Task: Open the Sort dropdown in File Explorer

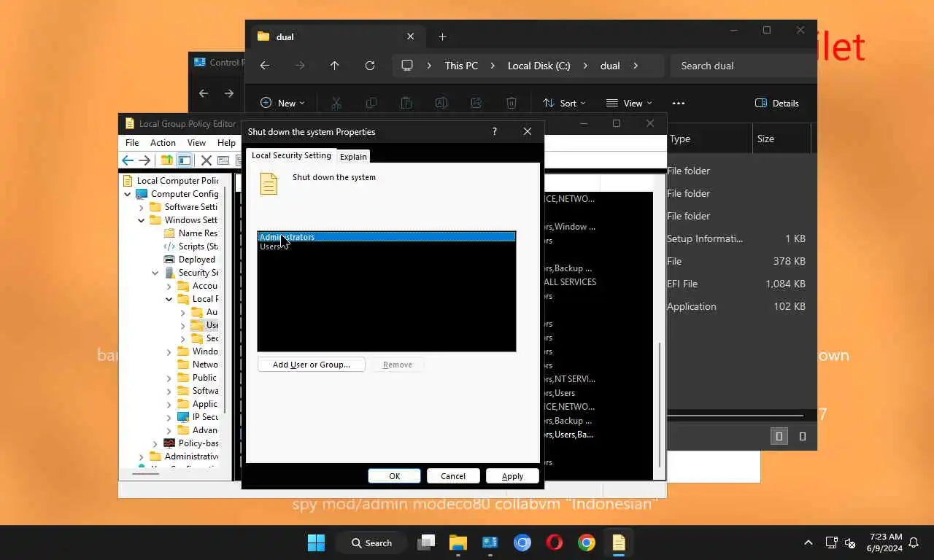Action: (564, 103)
